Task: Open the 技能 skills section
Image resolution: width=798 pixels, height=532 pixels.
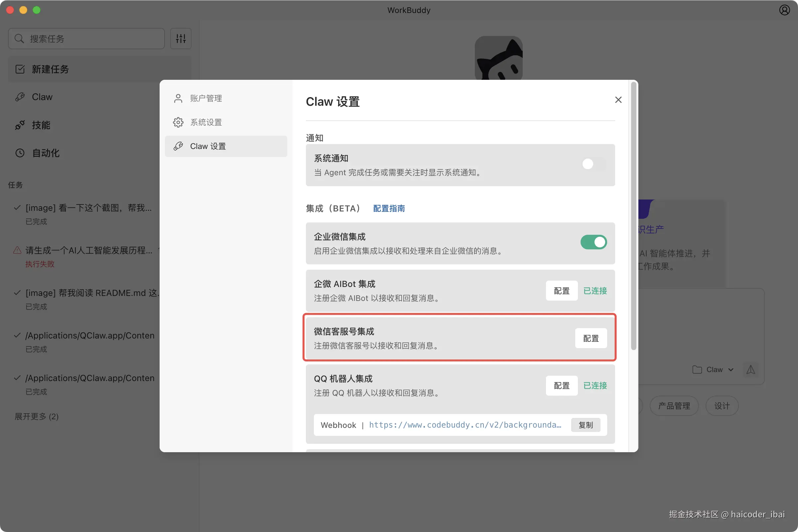Action: (x=41, y=125)
